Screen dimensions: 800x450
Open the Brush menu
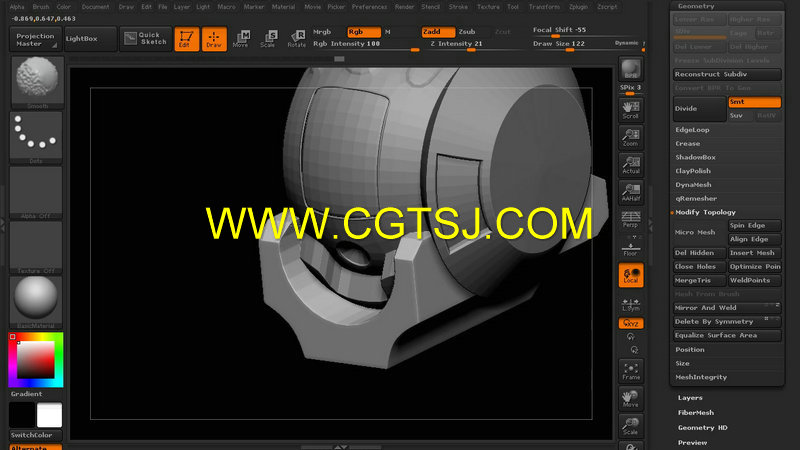tap(41, 7)
